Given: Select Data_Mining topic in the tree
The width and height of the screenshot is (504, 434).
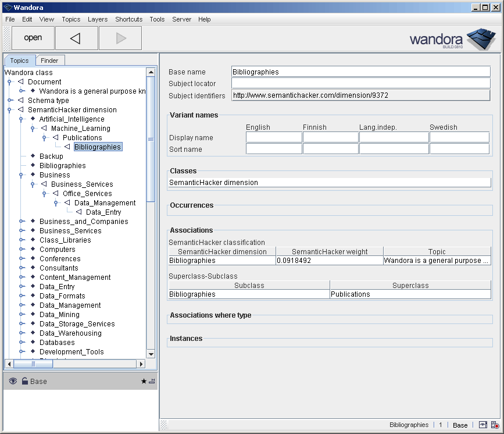Looking at the screenshot, I should (x=59, y=315).
